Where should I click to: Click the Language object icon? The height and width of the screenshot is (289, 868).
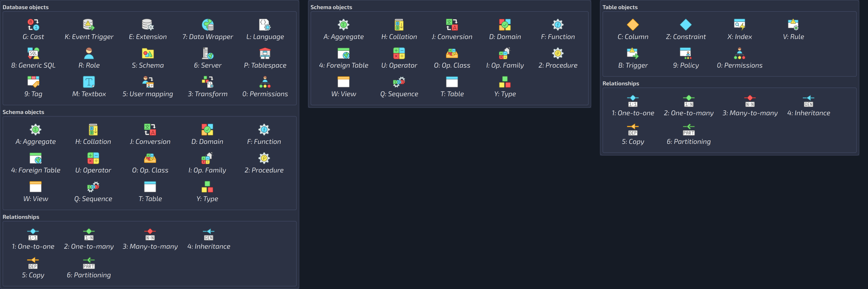pos(265,25)
